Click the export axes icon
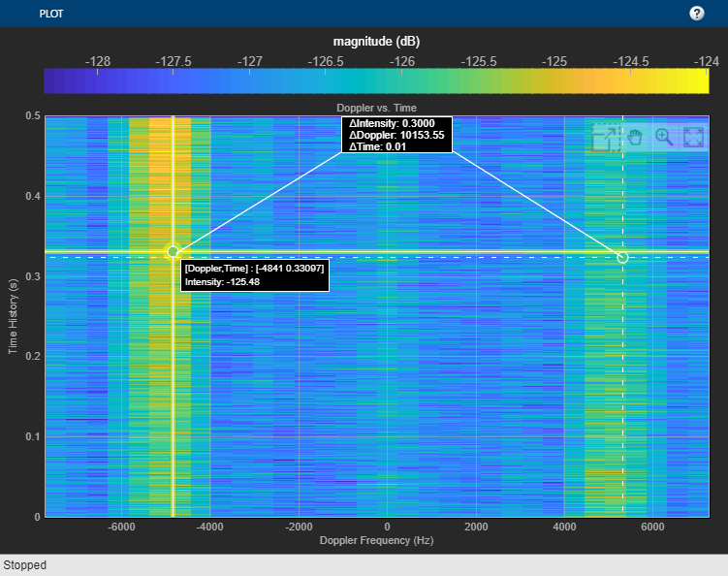The width and height of the screenshot is (728, 576). (605, 137)
